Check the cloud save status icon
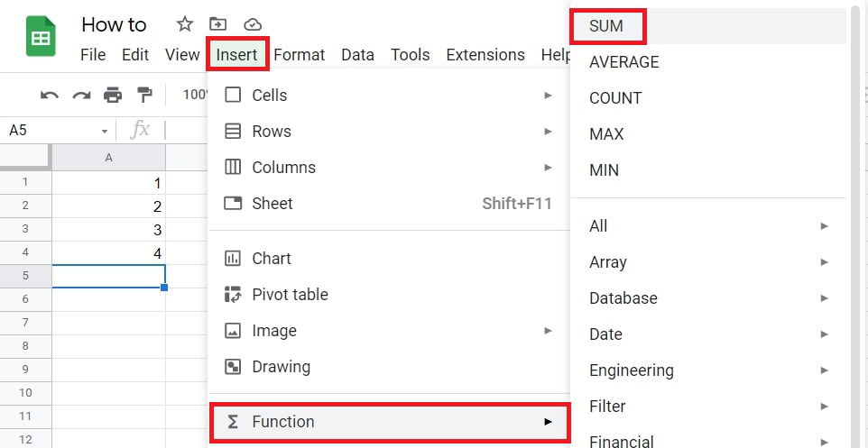The height and width of the screenshot is (448, 868). coord(253,24)
